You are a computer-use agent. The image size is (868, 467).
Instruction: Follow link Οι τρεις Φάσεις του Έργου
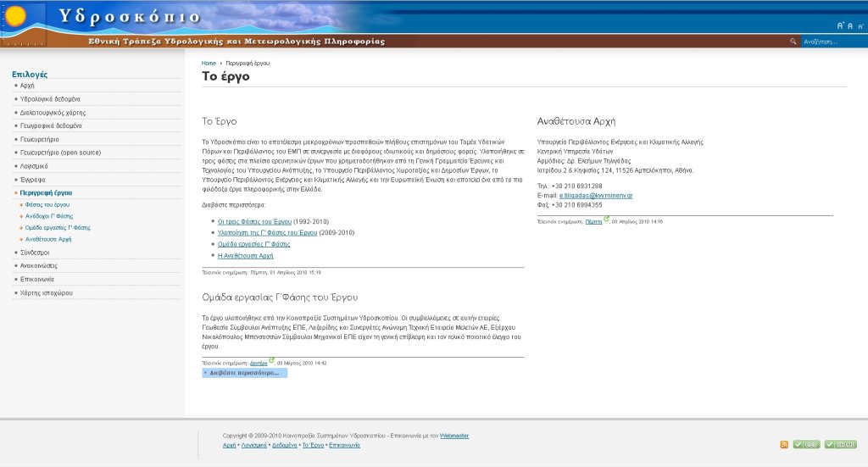click(254, 222)
